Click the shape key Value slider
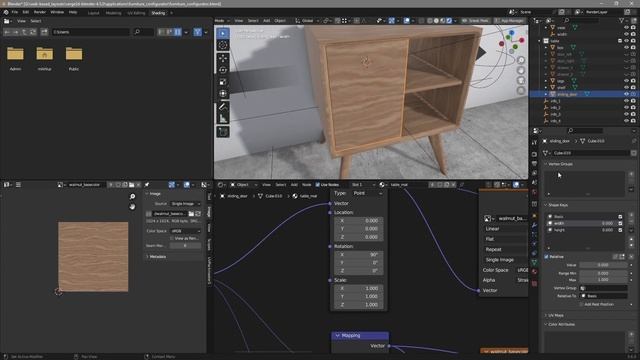 (x=603, y=265)
